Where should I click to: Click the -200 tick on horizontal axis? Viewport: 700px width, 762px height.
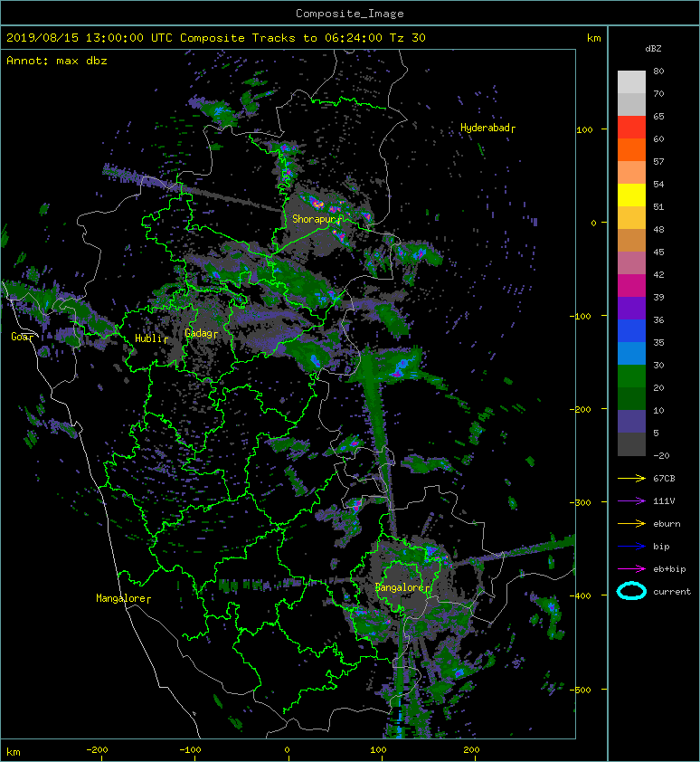[97, 750]
